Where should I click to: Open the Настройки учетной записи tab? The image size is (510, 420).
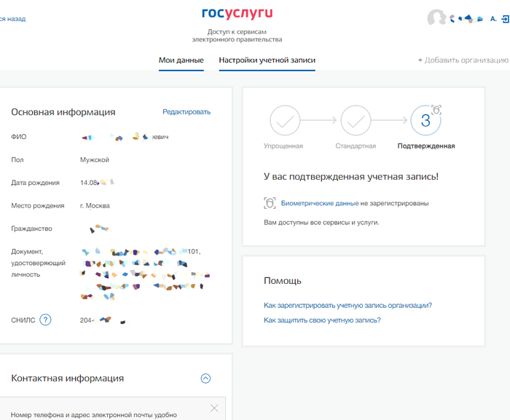click(267, 60)
